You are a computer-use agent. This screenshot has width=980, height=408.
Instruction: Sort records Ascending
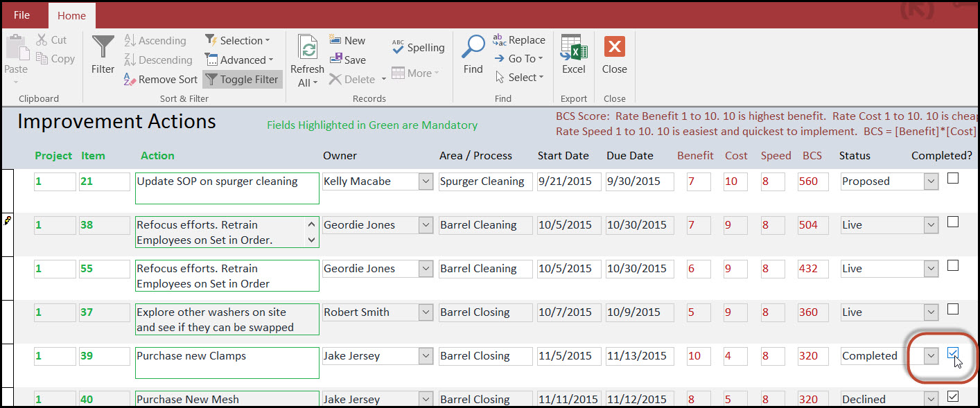click(x=155, y=41)
